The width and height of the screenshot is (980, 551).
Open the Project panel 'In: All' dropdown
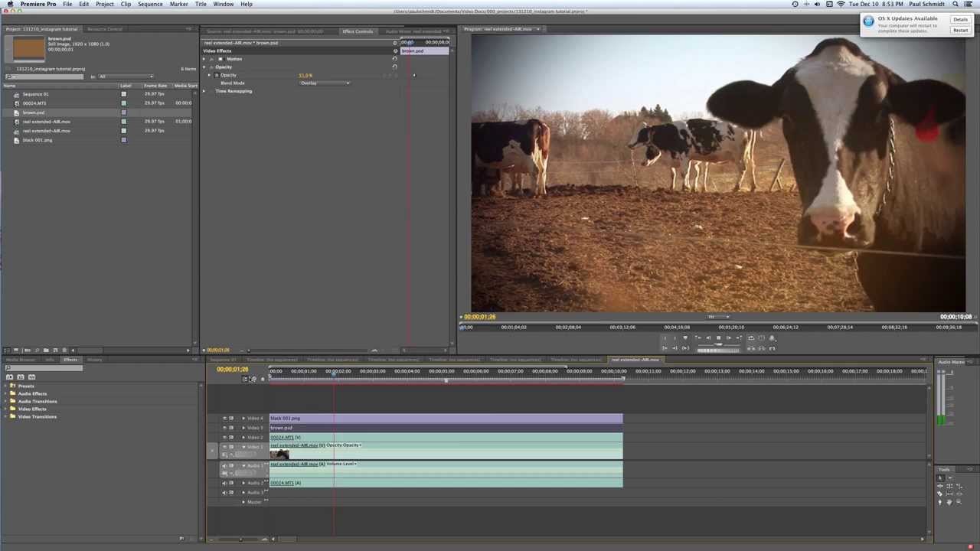126,77
